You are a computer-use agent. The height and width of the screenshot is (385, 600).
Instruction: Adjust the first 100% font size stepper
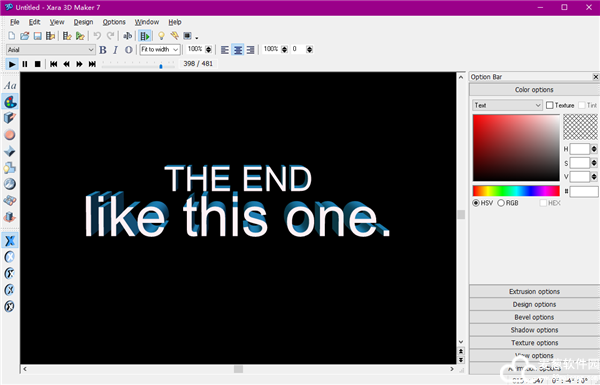click(x=209, y=49)
